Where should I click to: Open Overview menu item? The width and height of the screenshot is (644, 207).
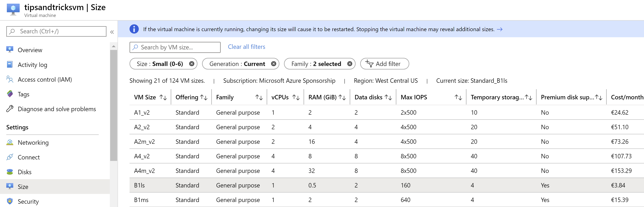[30, 50]
